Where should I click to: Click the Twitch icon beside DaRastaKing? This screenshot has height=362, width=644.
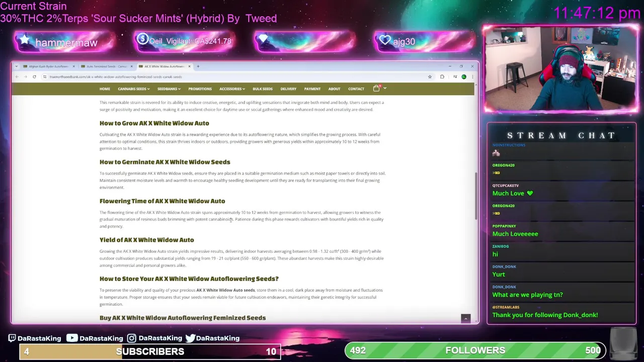coord(12,338)
